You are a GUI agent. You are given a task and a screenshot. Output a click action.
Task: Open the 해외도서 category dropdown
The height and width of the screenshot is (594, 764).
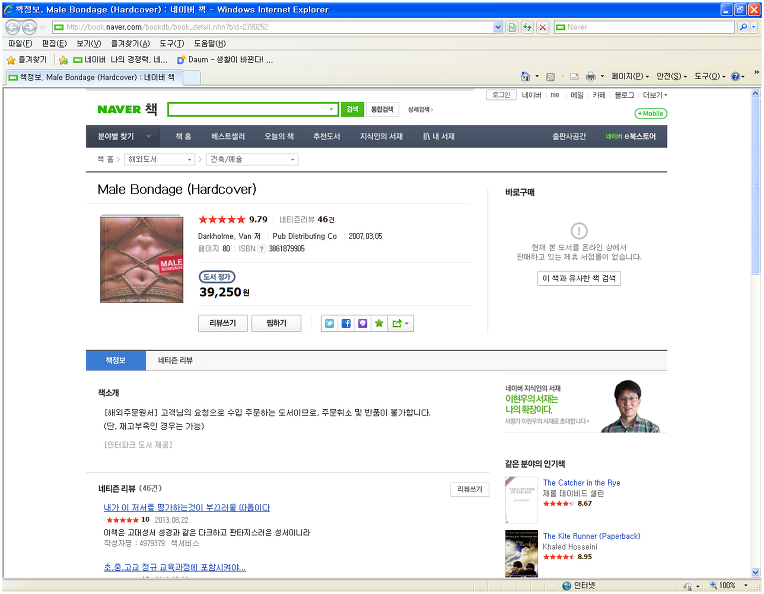pyautogui.click(x=159, y=159)
